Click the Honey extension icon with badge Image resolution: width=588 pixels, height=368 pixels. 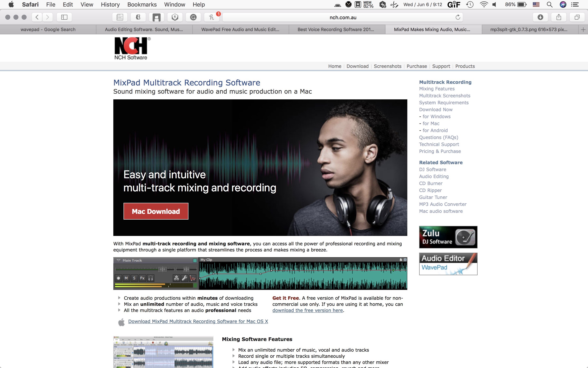212,17
